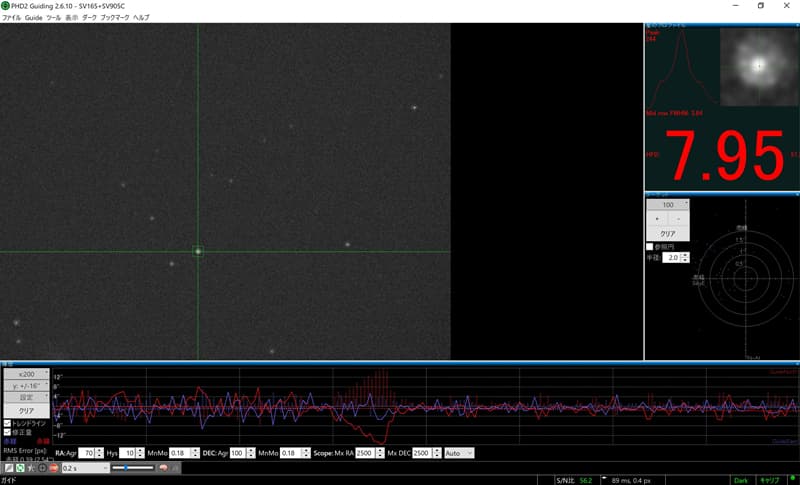800x485 pixels.
Task: Click the auto-select star icon
Action: click(31, 467)
